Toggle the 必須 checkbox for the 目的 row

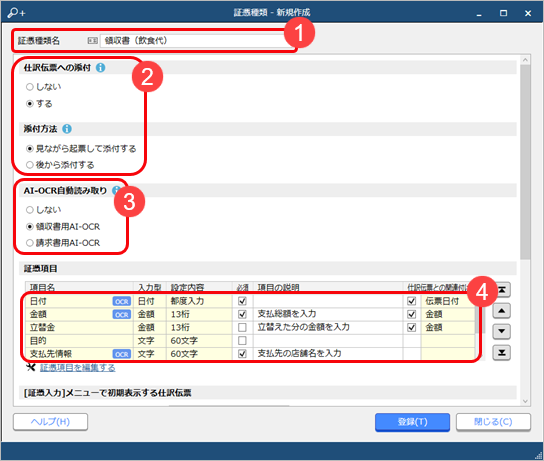click(x=242, y=341)
